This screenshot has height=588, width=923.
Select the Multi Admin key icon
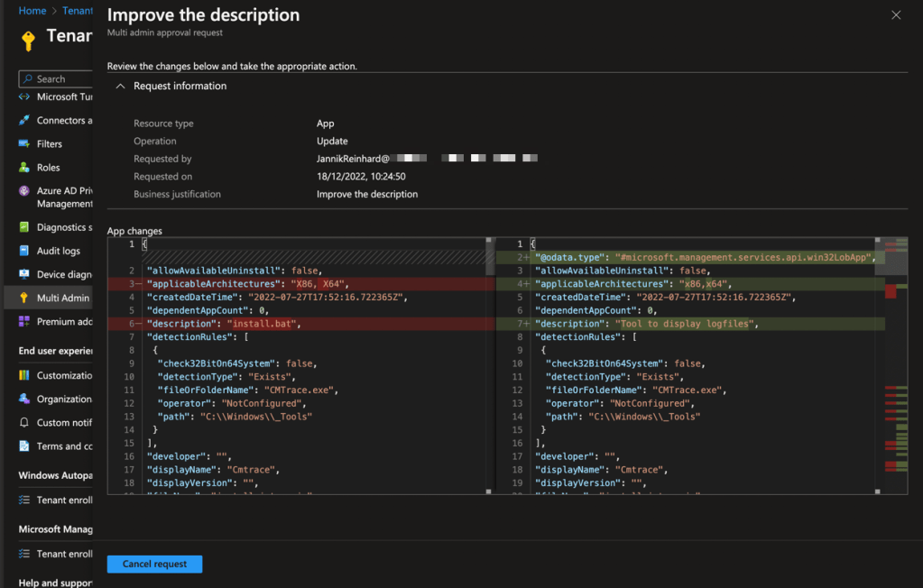(25, 298)
